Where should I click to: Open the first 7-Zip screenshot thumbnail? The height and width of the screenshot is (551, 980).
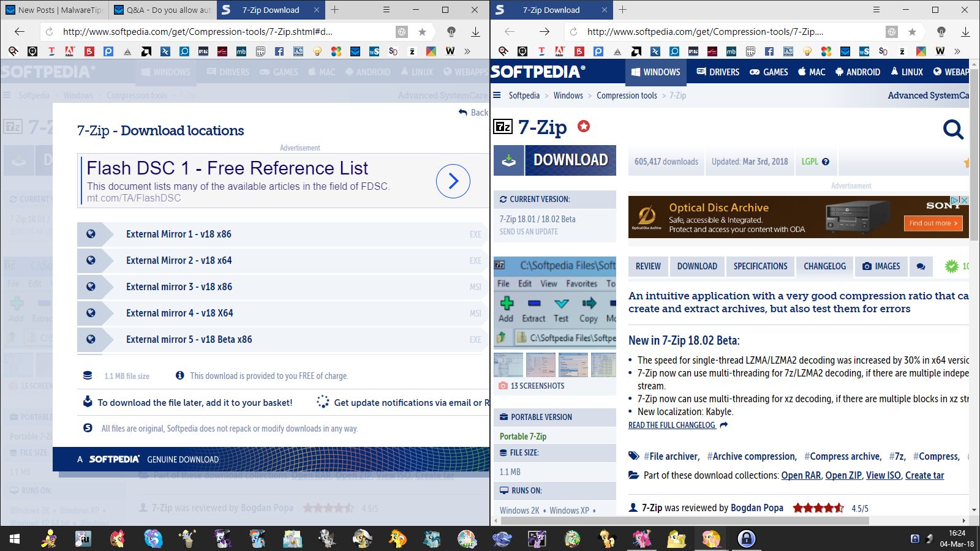pyautogui.click(x=508, y=365)
